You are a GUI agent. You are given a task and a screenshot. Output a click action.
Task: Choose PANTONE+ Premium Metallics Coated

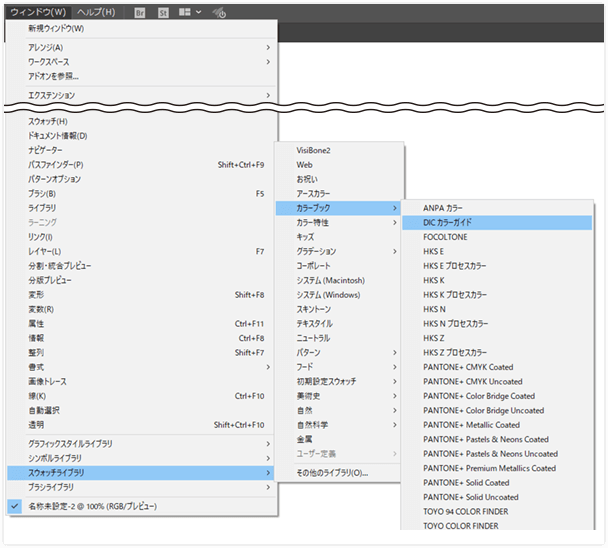click(497, 468)
